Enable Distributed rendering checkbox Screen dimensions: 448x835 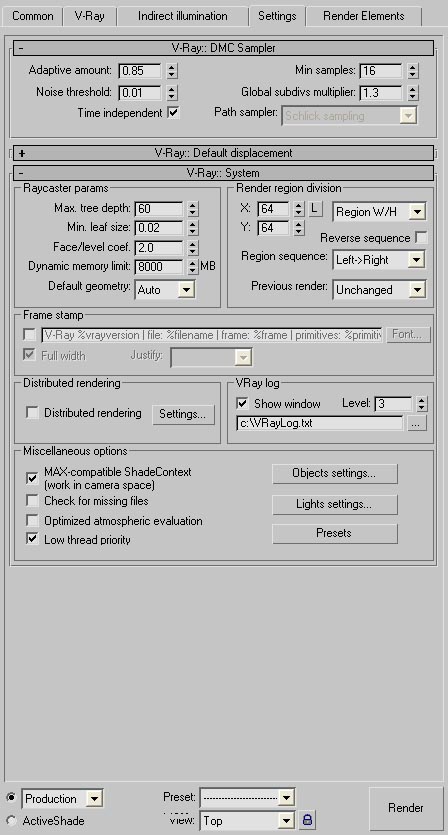pyautogui.click(x=32, y=413)
